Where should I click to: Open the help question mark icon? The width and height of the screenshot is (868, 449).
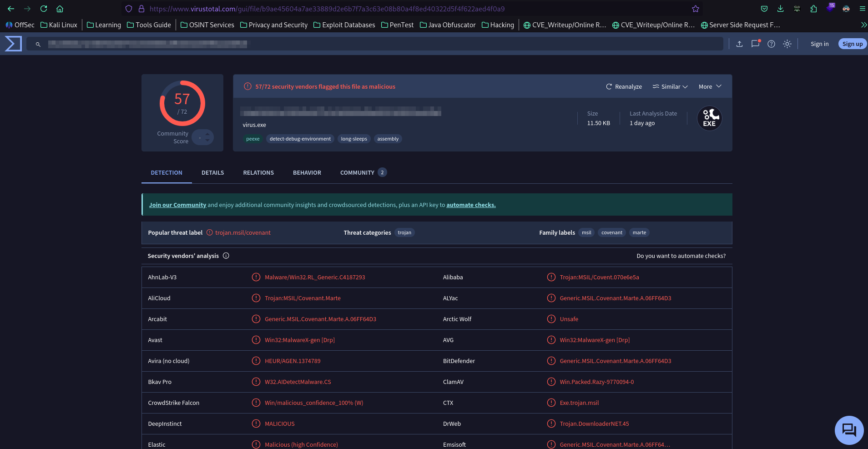771,44
